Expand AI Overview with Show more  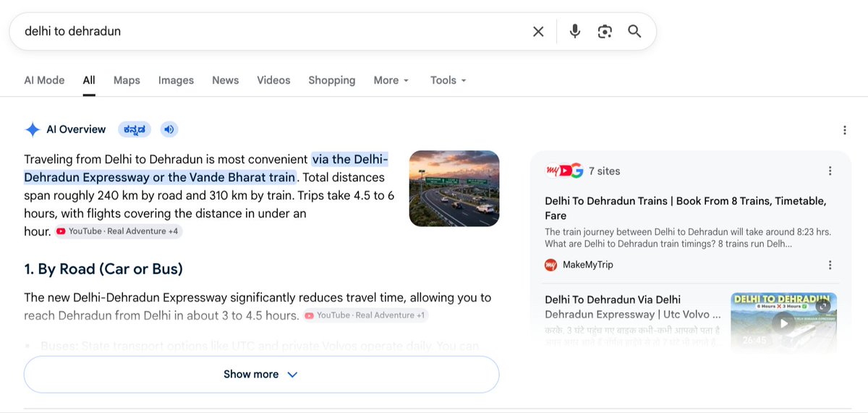(261, 374)
